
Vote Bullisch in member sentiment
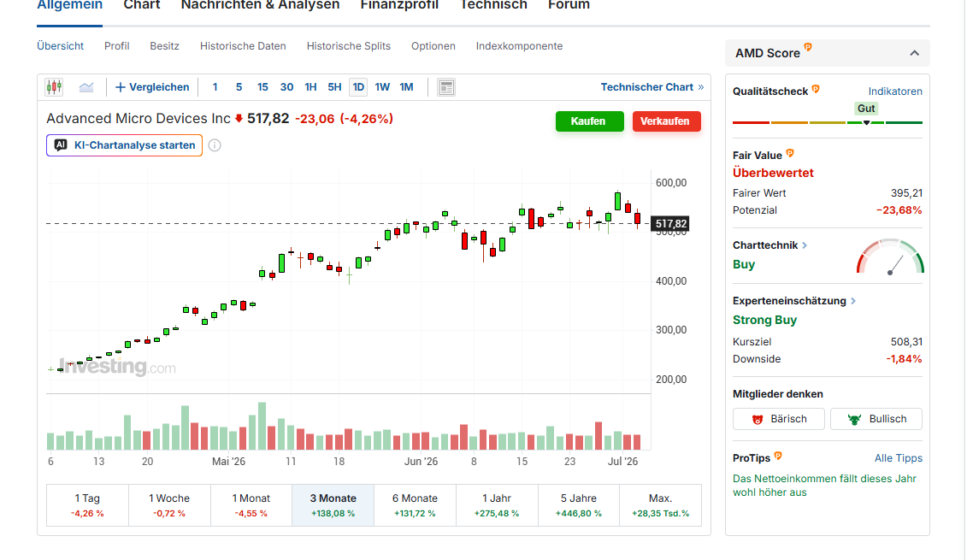tap(876, 419)
